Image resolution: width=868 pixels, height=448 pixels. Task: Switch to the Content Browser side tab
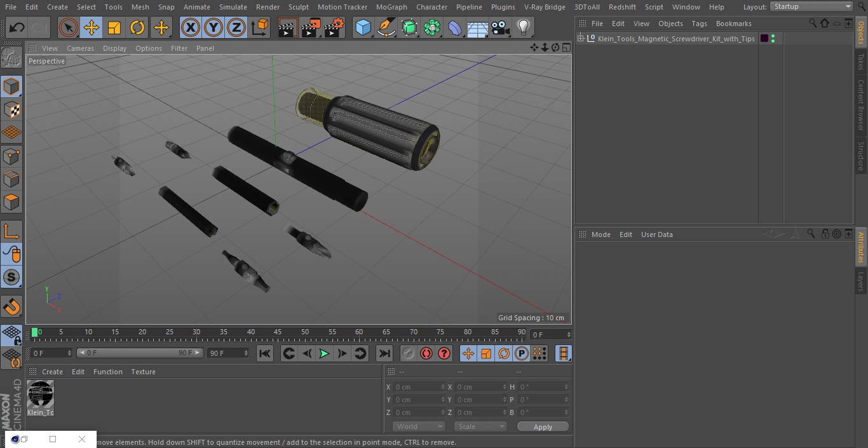click(861, 105)
